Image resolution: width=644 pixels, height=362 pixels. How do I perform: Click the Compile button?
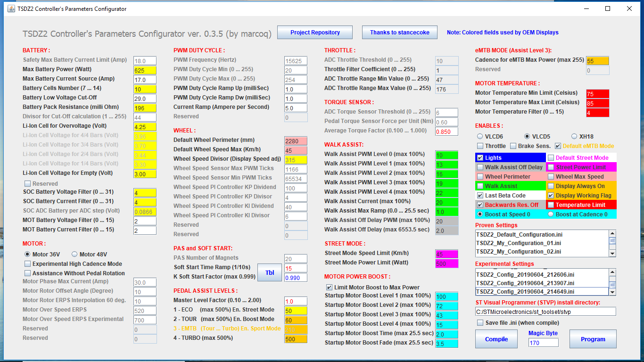pyautogui.click(x=496, y=339)
